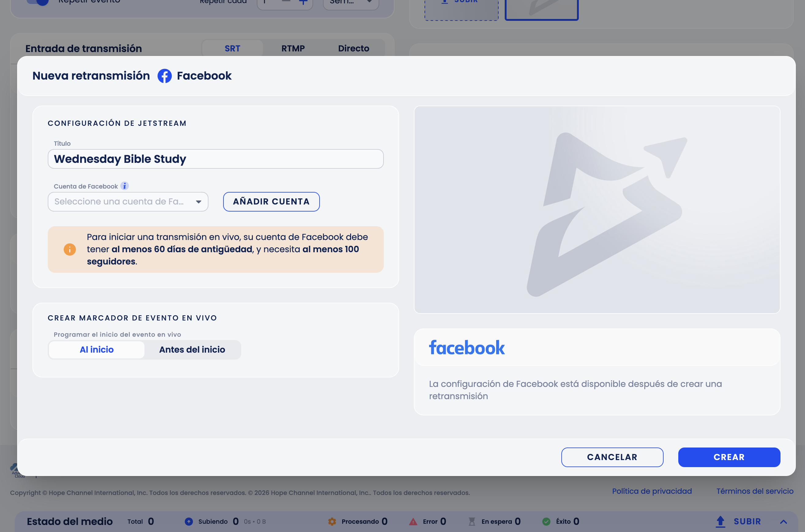Viewport: 805px width, 532px height.
Task: Open the Política de privacidad link
Action: [x=652, y=491]
